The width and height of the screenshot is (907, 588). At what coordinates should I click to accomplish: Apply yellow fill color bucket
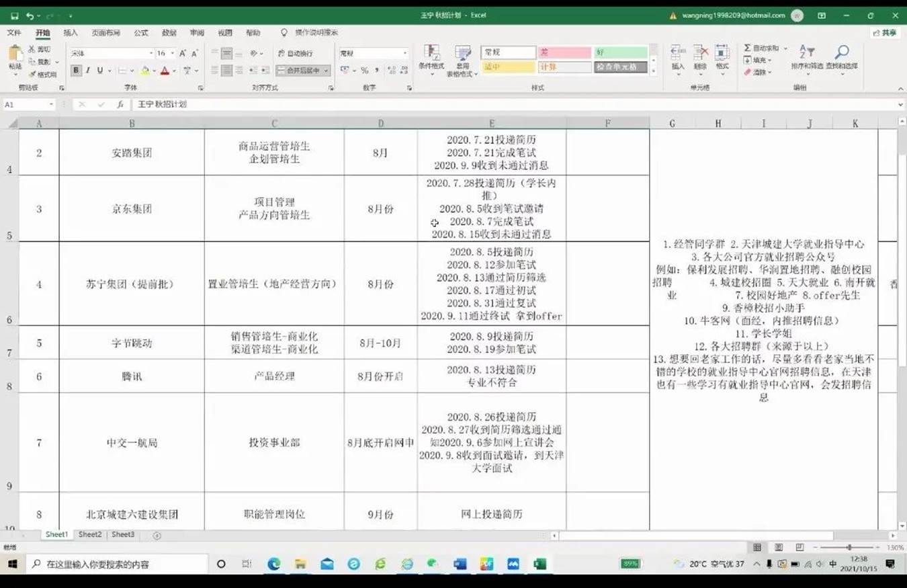[x=144, y=71]
